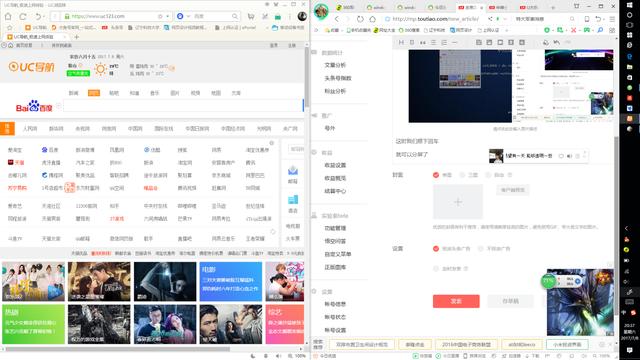Viewport: 640px width, 360px height.
Task: Open dropdown beside 360 undo-close button
Action: tap(605, 19)
